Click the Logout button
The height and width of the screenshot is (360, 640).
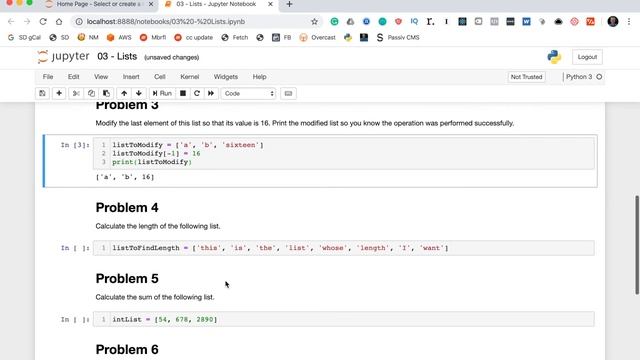[587, 57]
